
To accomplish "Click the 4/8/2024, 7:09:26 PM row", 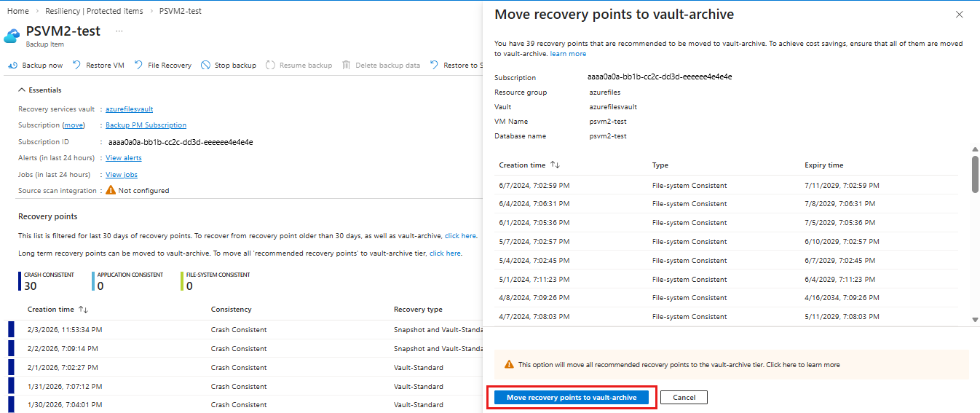I will 727,298.
